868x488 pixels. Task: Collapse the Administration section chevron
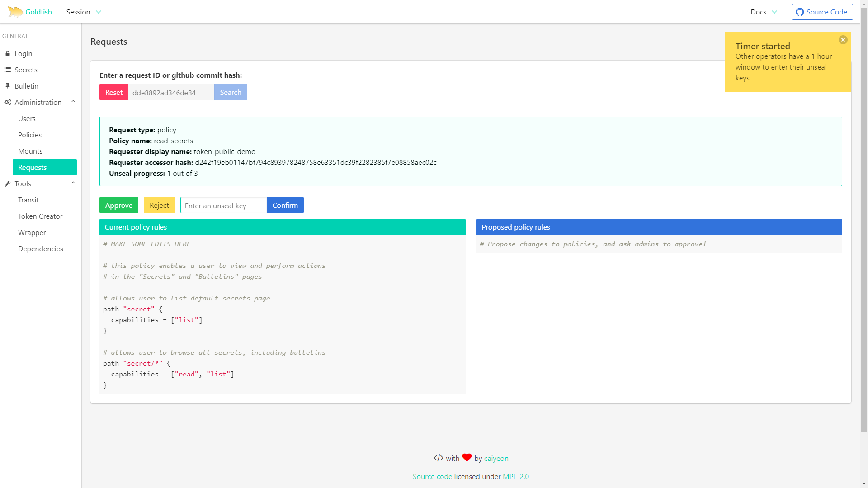(73, 102)
